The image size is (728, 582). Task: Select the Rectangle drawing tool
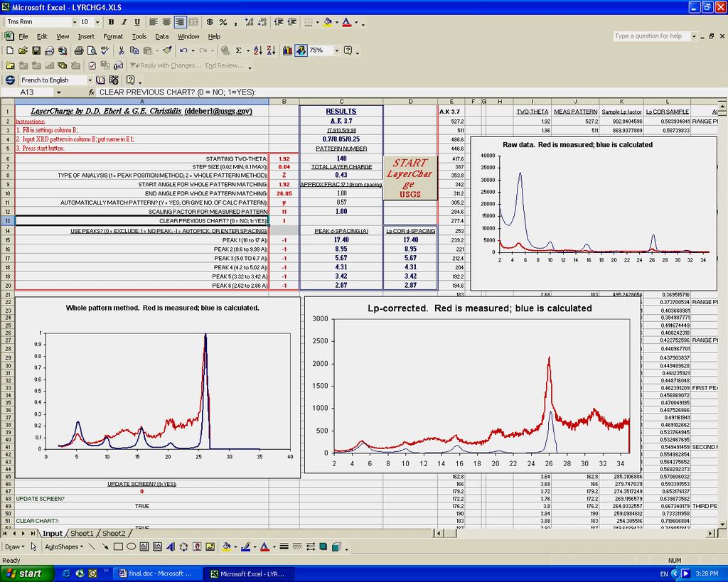[118, 546]
